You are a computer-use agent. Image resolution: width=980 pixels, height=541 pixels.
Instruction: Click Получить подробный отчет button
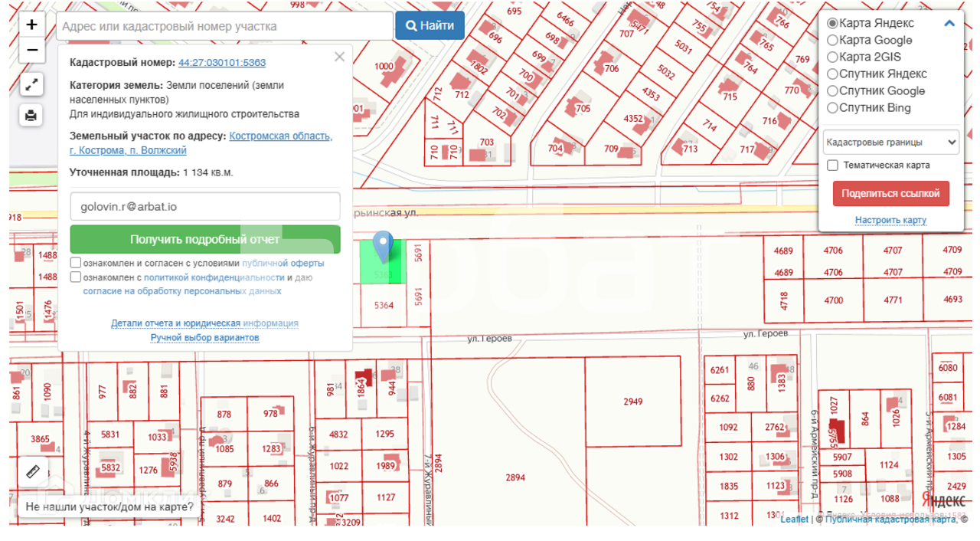(x=205, y=239)
